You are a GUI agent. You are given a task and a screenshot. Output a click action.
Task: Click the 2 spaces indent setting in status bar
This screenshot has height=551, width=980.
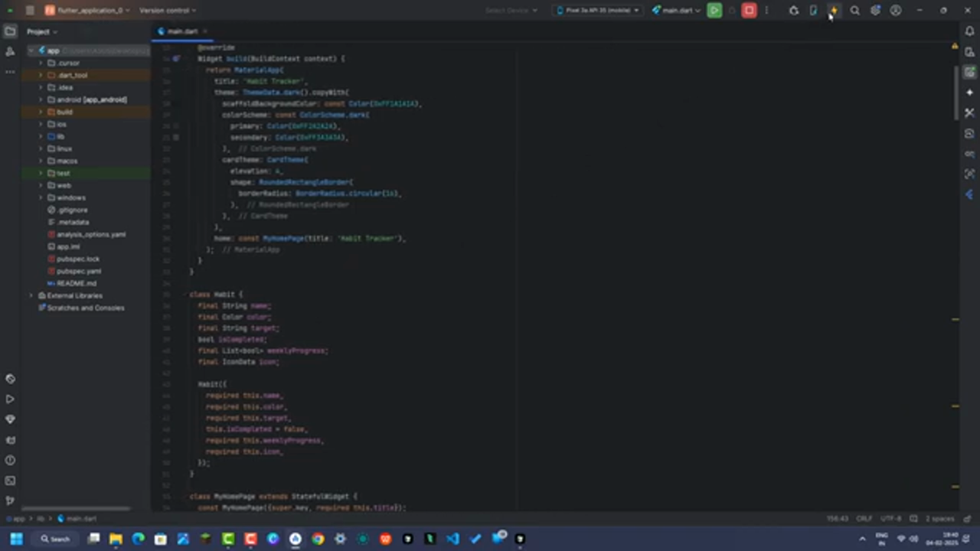pyautogui.click(x=939, y=519)
